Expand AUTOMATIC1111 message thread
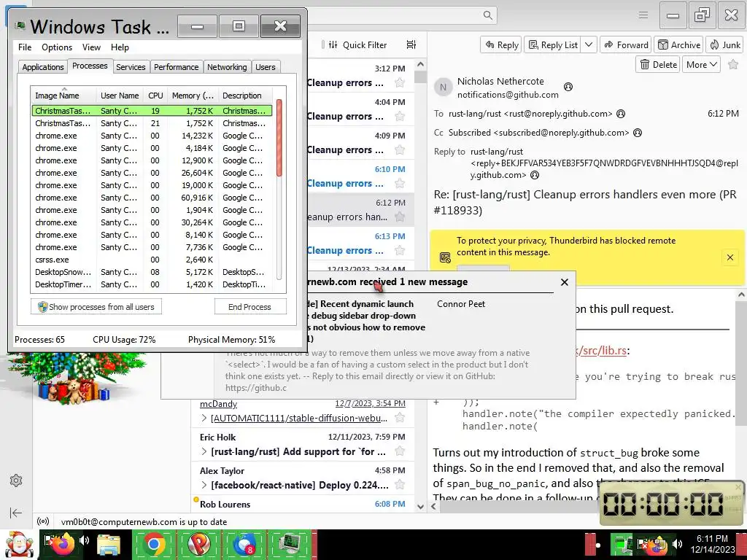Viewport: 747px width, 560px height. click(204, 418)
